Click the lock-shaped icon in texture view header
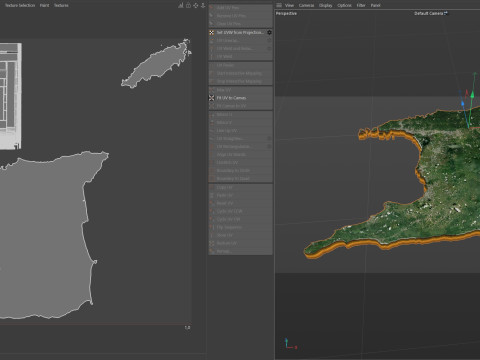The width and height of the screenshot is (480, 360). coord(188,5)
